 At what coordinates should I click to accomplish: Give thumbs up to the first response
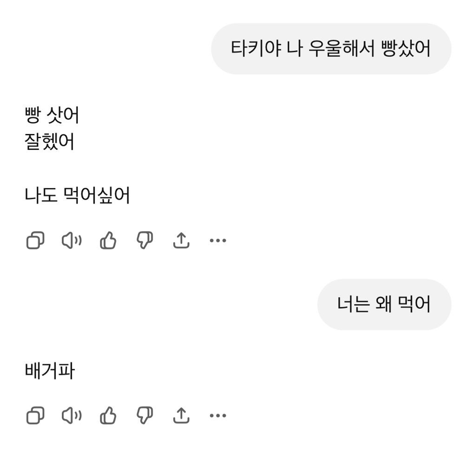click(108, 240)
